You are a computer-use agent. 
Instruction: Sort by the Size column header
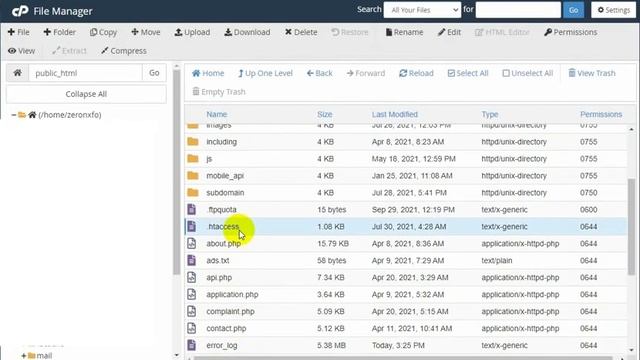click(324, 115)
